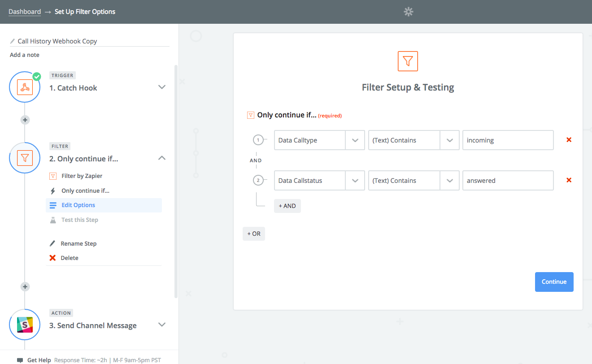The image size is (592, 364).
Task: Go back to Dashboard via breadcrumb link
Action: [x=25, y=12]
